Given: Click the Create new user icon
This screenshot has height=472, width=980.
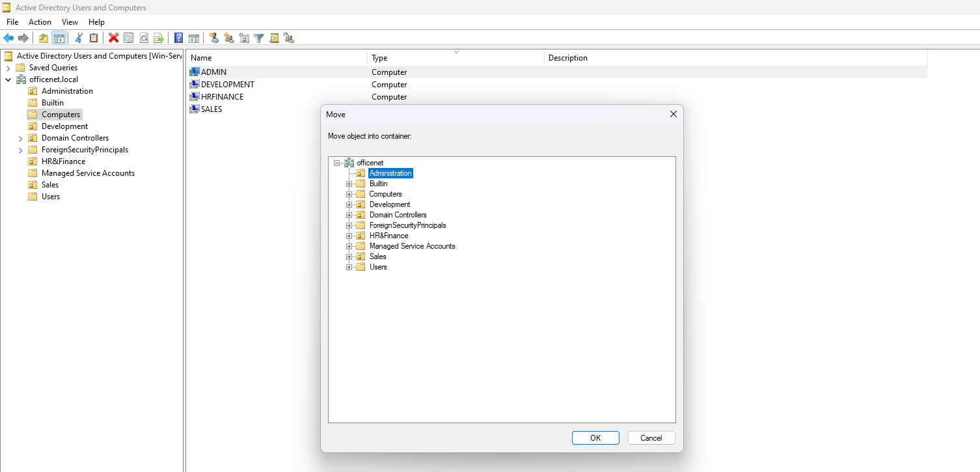Looking at the screenshot, I should pos(213,38).
